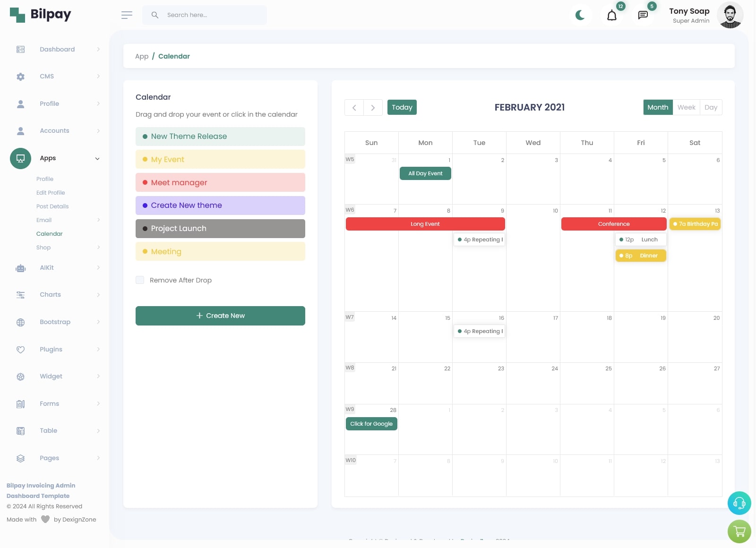Collapse the Apps sidebar menu
This screenshot has width=756, height=548.
[97, 159]
